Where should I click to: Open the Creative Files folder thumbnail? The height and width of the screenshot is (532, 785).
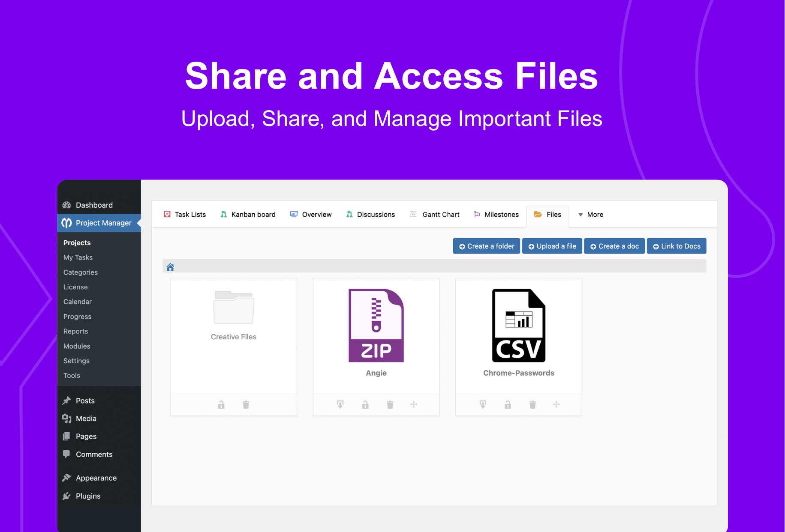coord(233,307)
